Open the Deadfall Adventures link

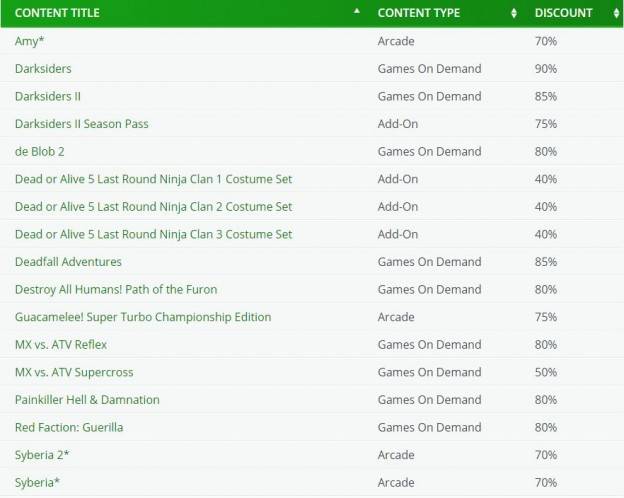(x=68, y=262)
